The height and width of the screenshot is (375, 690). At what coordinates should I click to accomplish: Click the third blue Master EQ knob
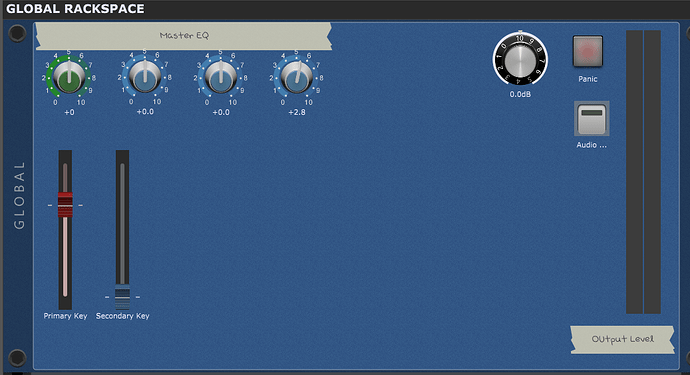point(220,77)
